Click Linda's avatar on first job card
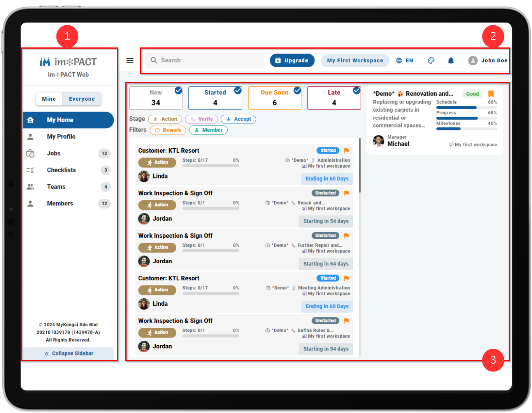This screenshot has height=413, width=532. [144, 176]
